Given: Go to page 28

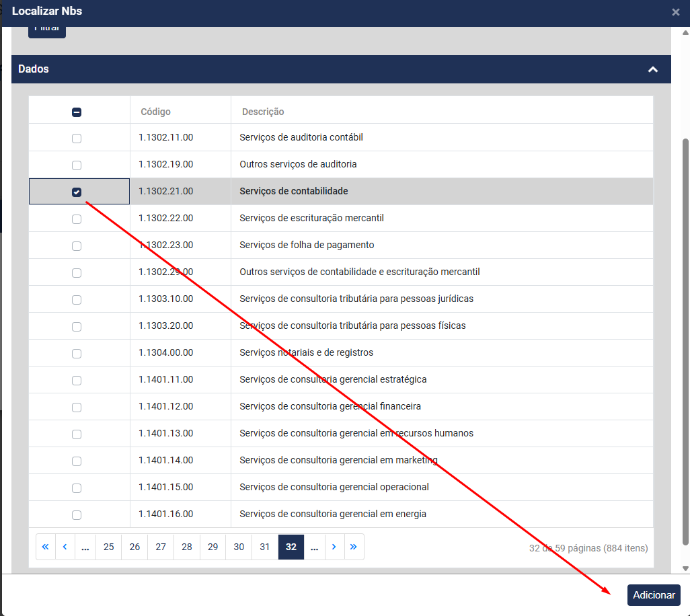Looking at the screenshot, I should 186,547.
